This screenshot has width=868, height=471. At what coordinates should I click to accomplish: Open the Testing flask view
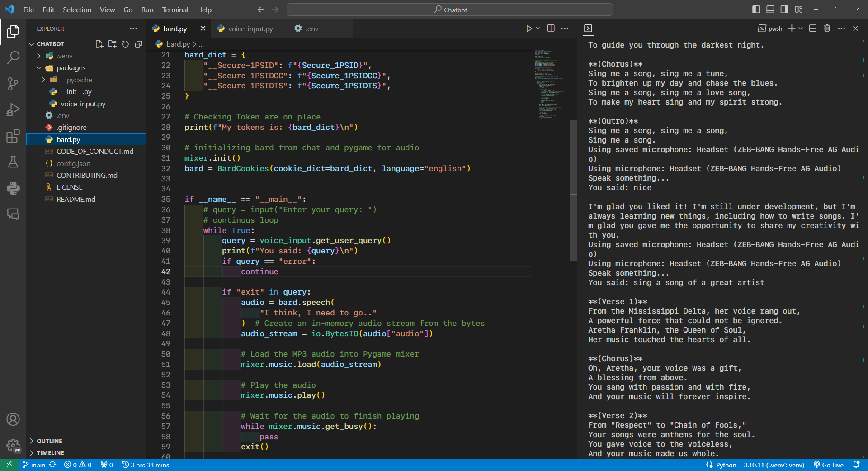click(13, 162)
